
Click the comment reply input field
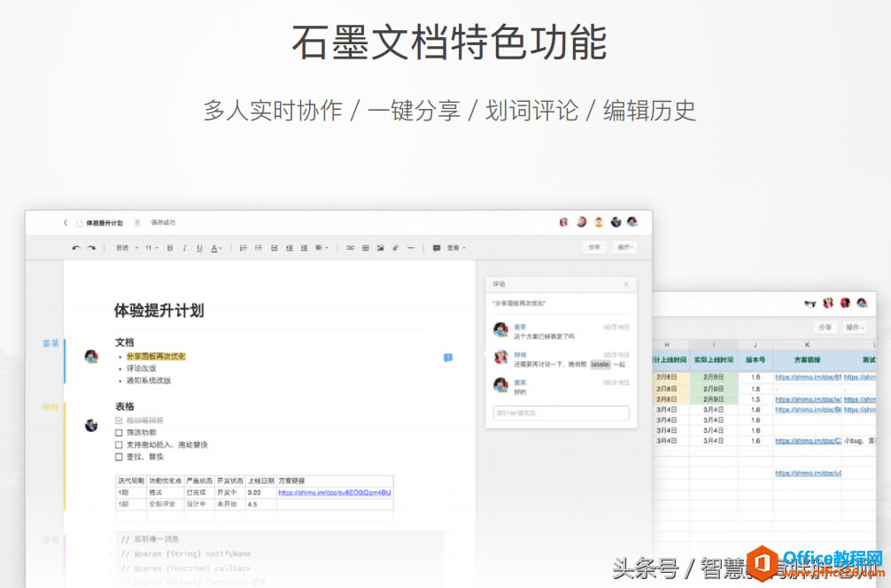click(561, 413)
